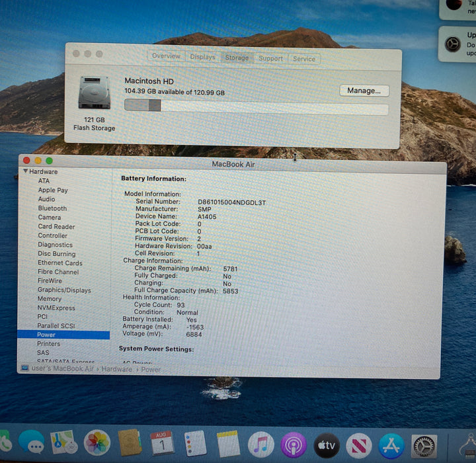Image resolution: width=476 pixels, height=463 pixels.
Task: Launch Music app from Dock
Action: coord(260,444)
